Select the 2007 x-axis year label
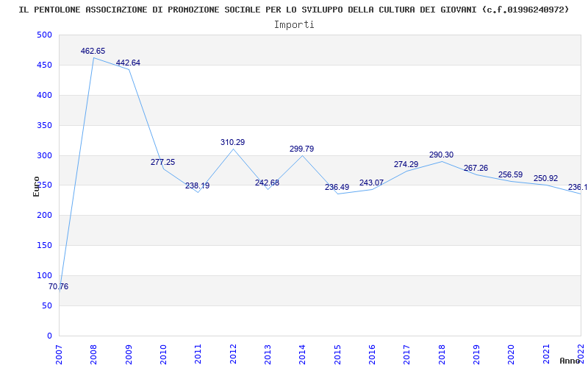 pyautogui.click(x=60, y=354)
